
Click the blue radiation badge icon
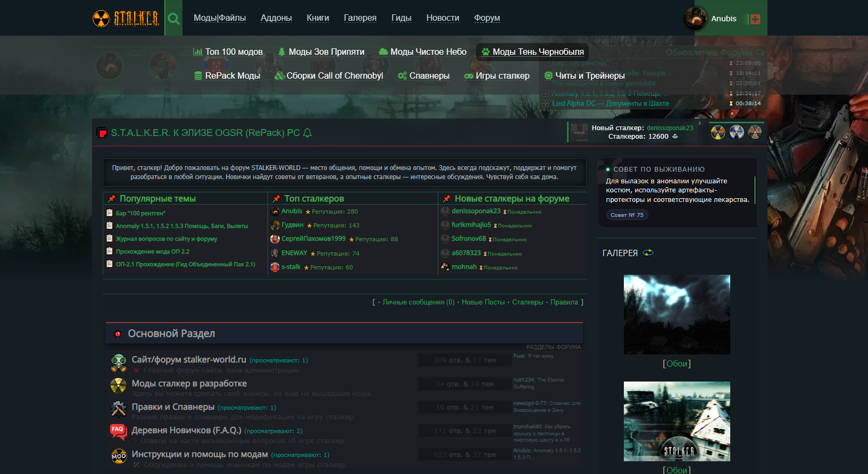click(x=737, y=132)
